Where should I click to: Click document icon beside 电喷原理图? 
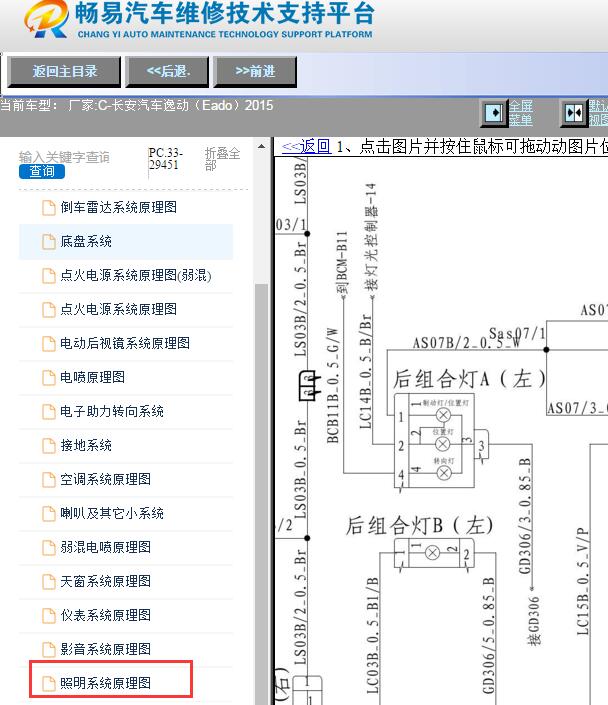(x=49, y=378)
